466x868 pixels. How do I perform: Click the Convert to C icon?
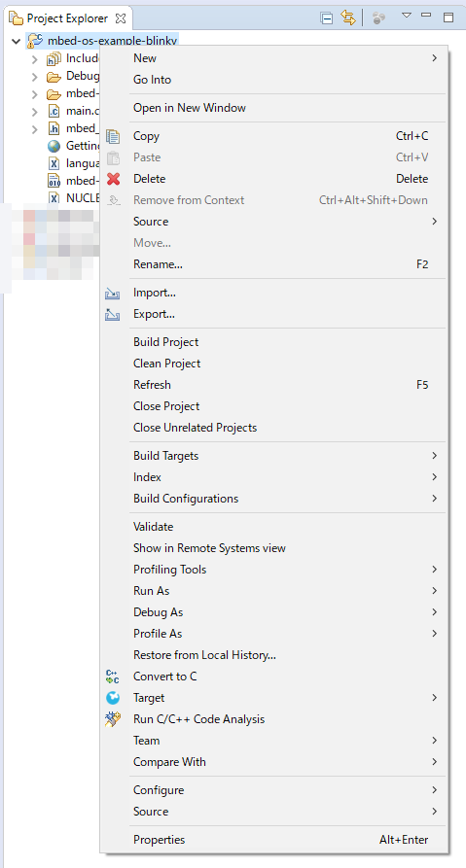point(113,677)
